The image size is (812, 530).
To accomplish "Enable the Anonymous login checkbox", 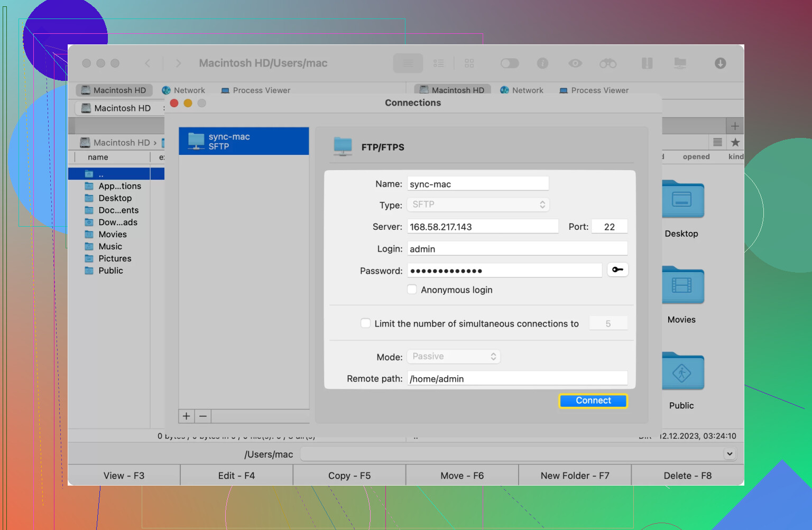I will click(x=412, y=290).
